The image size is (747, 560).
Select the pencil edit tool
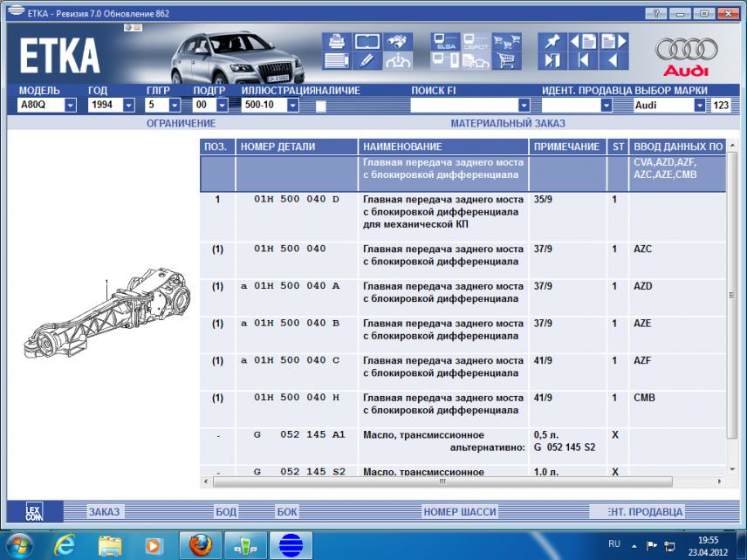367,60
